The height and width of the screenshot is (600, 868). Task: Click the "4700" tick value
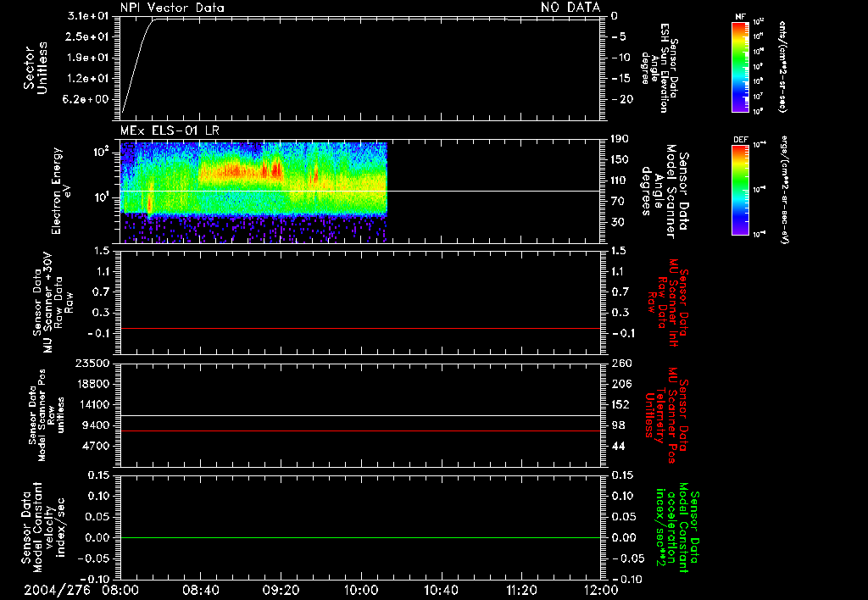[97, 446]
